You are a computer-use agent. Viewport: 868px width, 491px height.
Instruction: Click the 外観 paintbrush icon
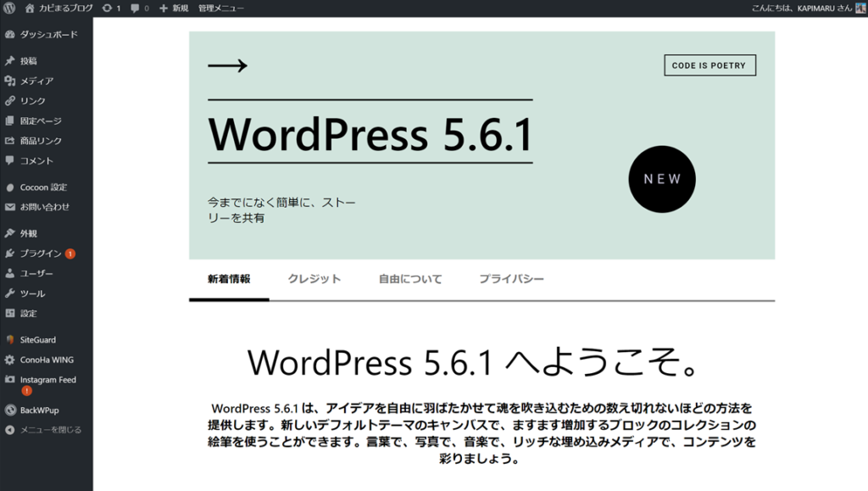[x=9, y=233]
